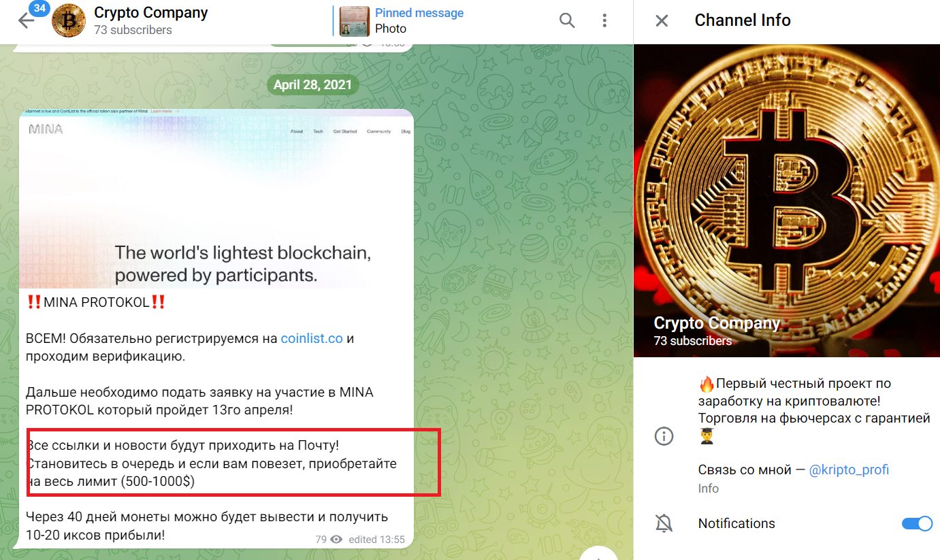Click the scroll-to-bottom round button
The height and width of the screenshot is (560, 940).
tap(599, 553)
